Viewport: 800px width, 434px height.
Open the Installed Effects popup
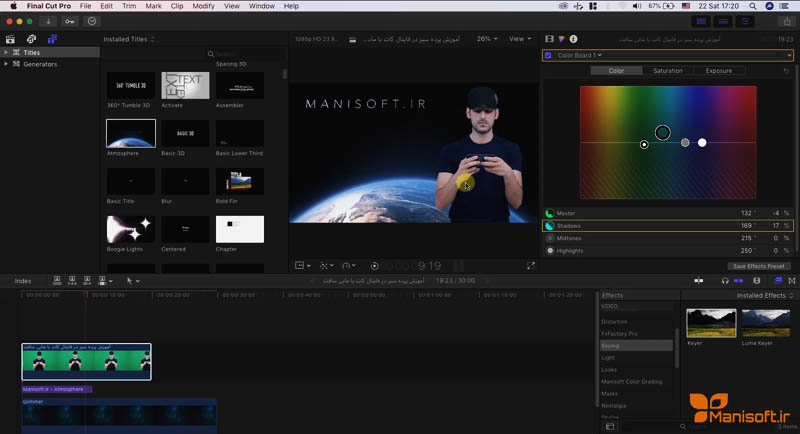point(765,295)
